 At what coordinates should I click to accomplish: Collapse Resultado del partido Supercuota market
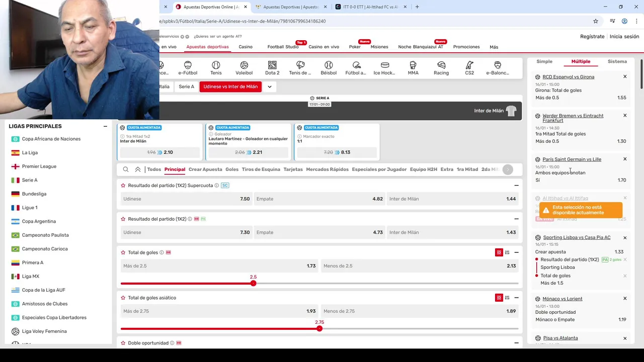point(516,186)
